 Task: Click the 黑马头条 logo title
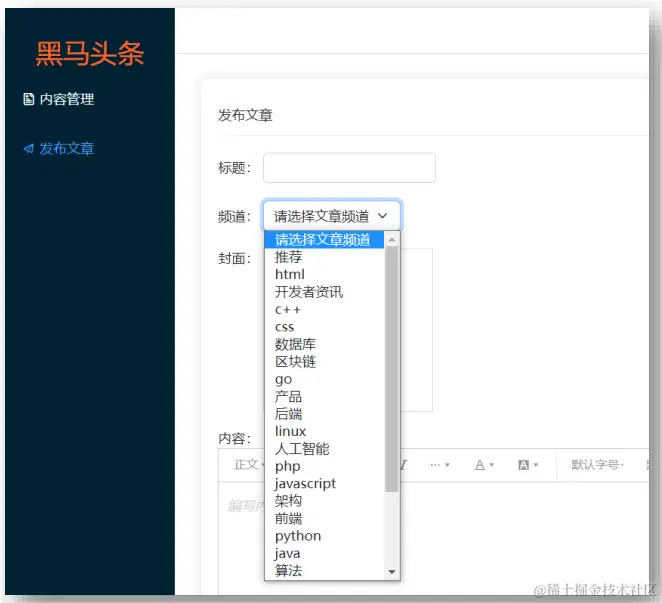(x=90, y=54)
